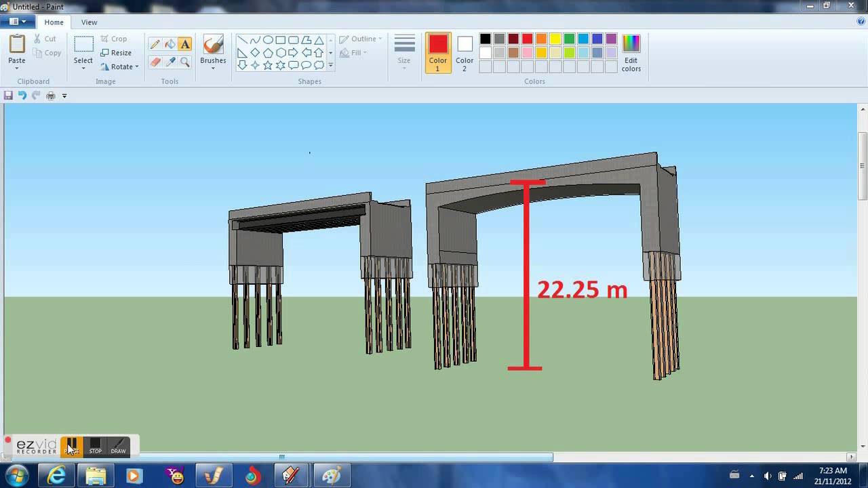Open the Size line thickness dropdown

coord(404,52)
